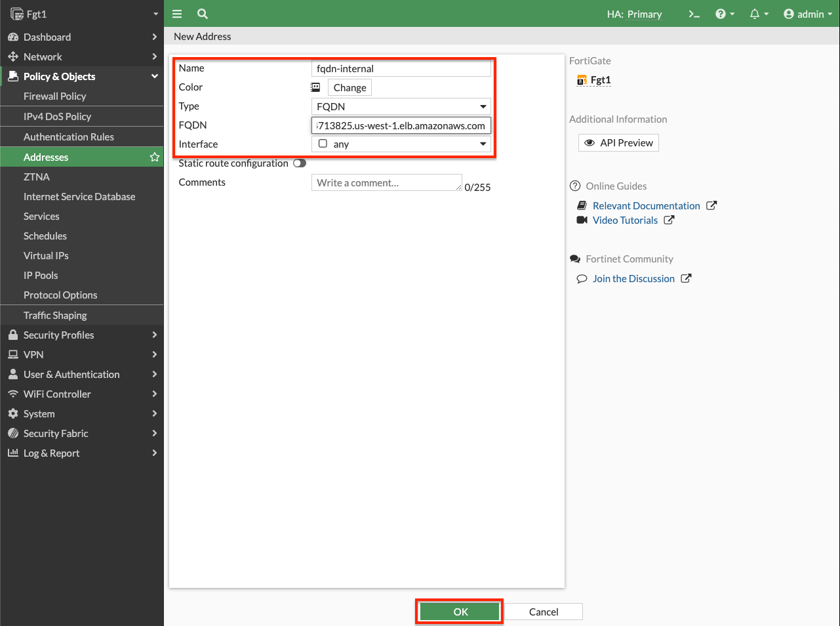The image size is (840, 626).
Task: Click the Fgt1 FortiGate link
Action: [594, 80]
